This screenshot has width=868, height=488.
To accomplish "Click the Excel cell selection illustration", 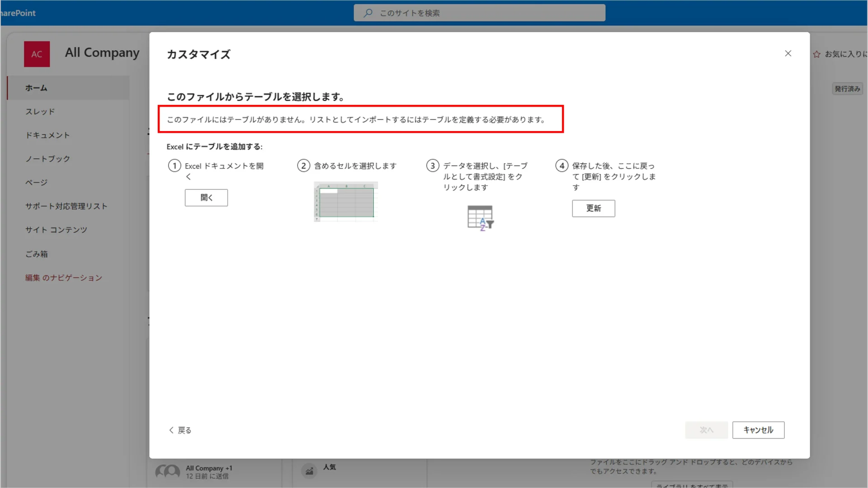I will [346, 202].
